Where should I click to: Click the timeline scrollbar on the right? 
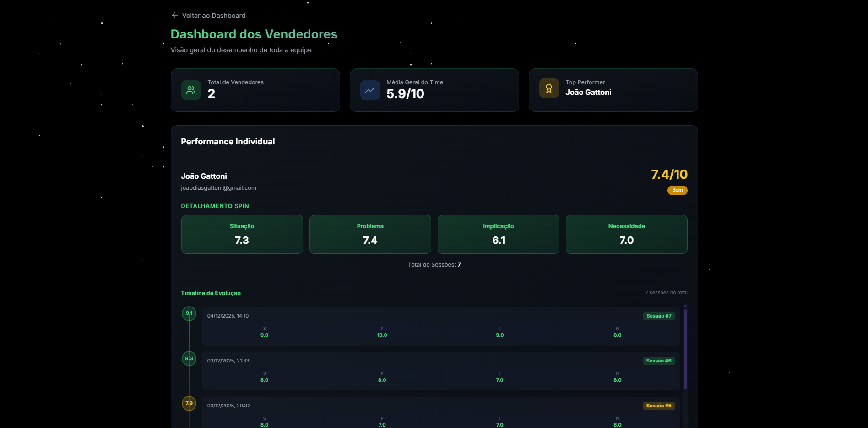pyautogui.click(x=685, y=348)
